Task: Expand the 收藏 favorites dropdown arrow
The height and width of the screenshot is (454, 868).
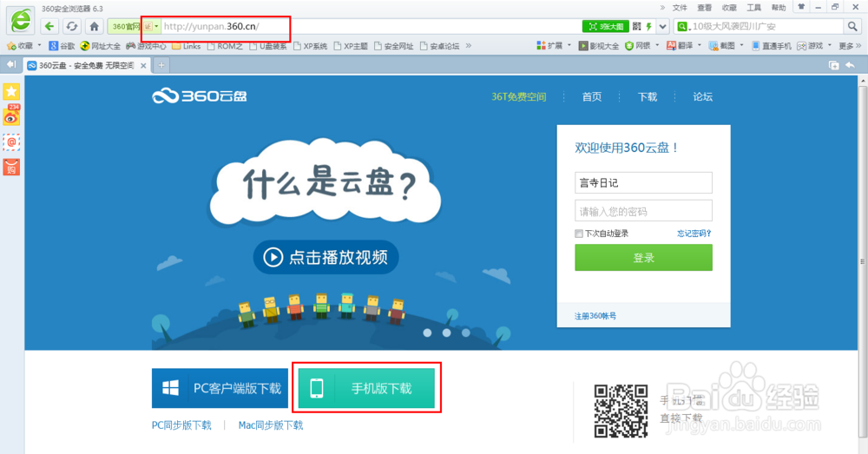Action: (39, 45)
